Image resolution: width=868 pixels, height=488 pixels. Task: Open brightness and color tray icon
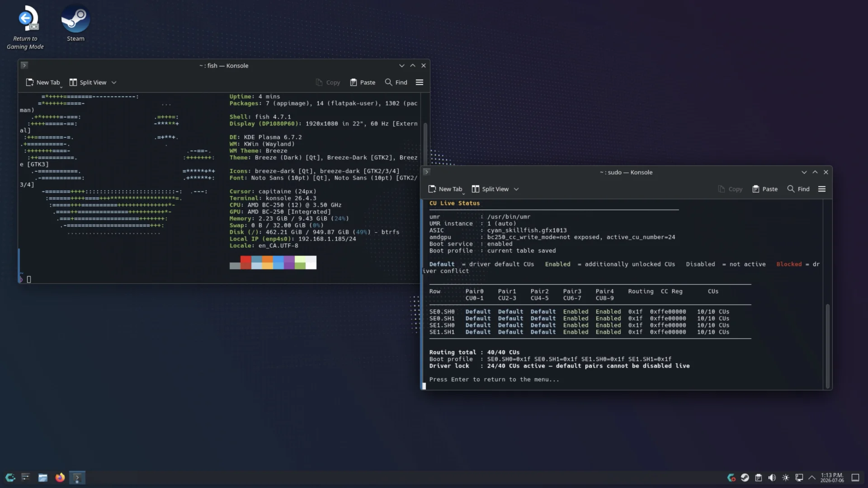[x=786, y=478]
